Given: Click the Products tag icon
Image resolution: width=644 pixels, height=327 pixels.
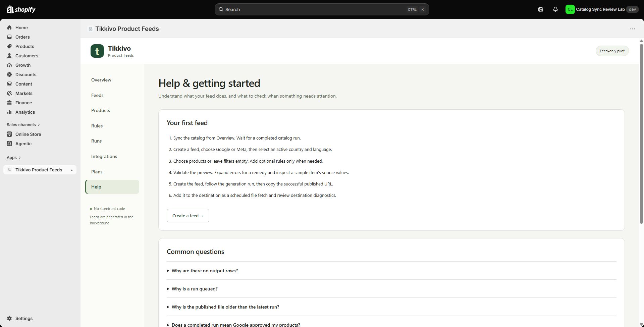Looking at the screenshot, I should coord(9,46).
